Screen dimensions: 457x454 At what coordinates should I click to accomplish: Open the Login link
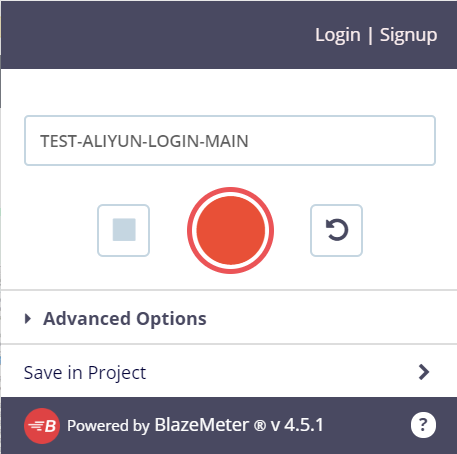[338, 35]
